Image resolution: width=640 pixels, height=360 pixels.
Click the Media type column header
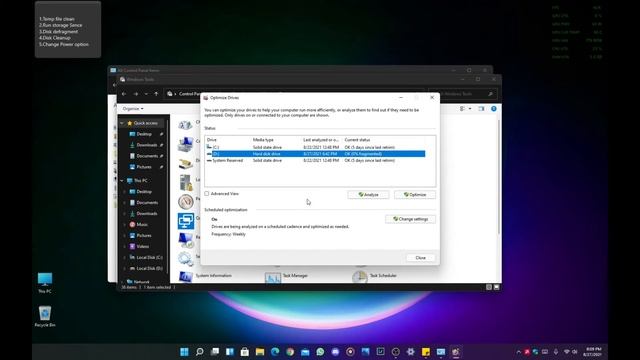263,140
